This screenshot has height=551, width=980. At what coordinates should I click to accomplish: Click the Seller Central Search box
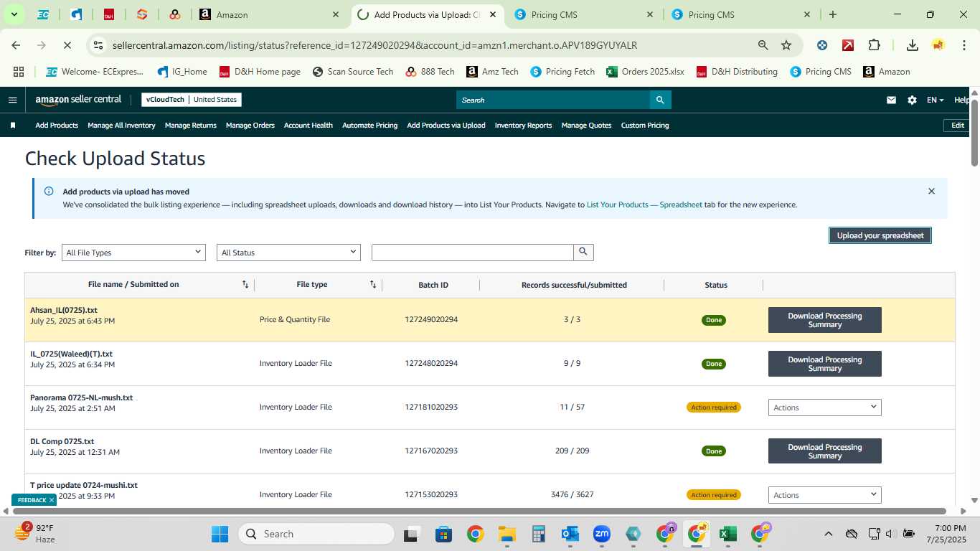coord(553,100)
